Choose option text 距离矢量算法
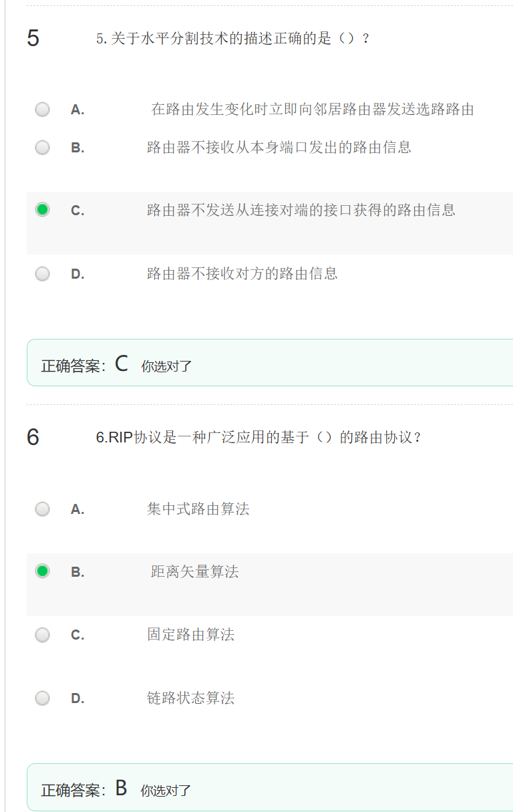This screenshot has width=513, height=812. pyautogui.click(x=194, y=572)
